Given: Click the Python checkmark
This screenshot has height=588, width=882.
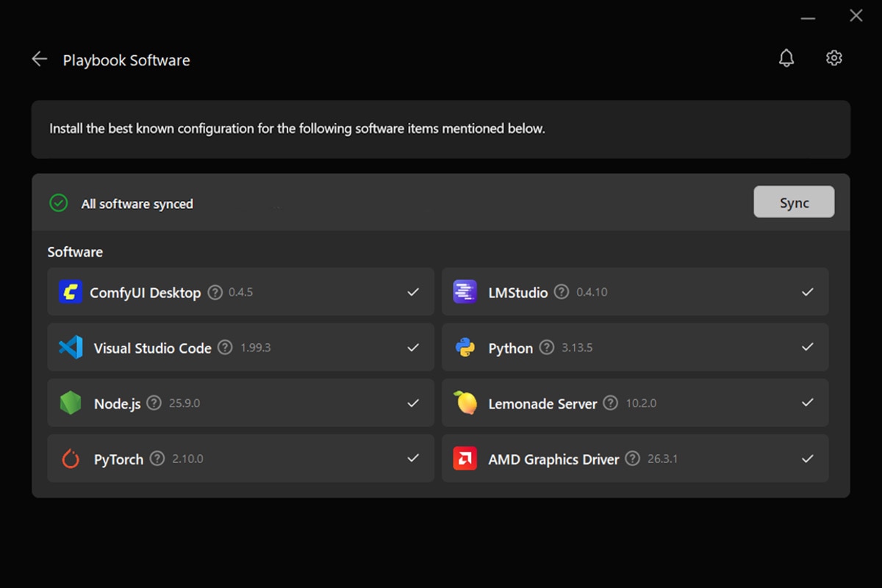Looking at the screenshot, I should click(x=808, y=347).
